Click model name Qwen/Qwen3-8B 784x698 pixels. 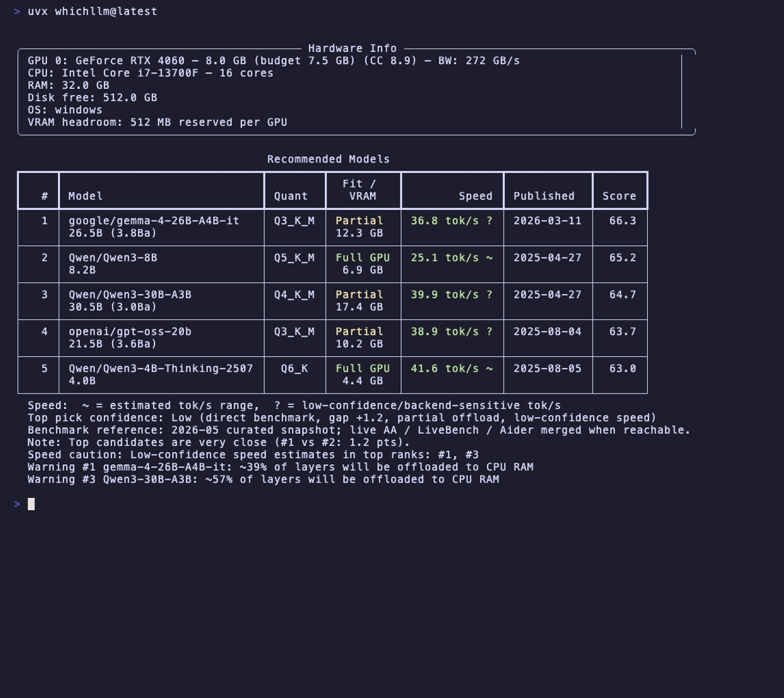(x=113, y=258)
